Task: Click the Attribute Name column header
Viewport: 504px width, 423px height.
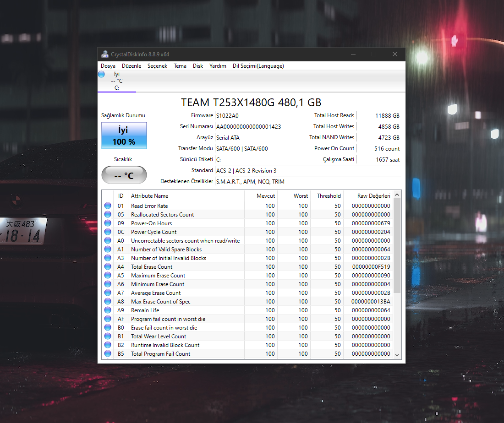Action: 186,195
